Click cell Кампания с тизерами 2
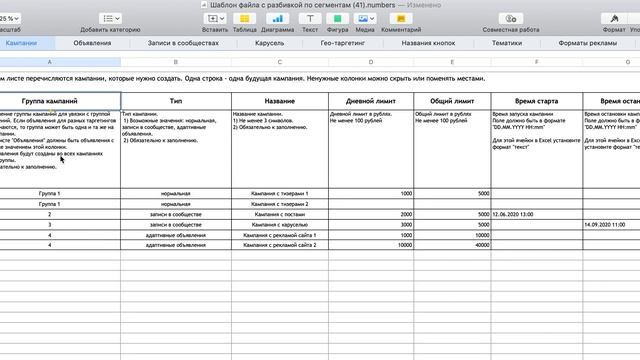640x360 pixels. tap(280, 204)
